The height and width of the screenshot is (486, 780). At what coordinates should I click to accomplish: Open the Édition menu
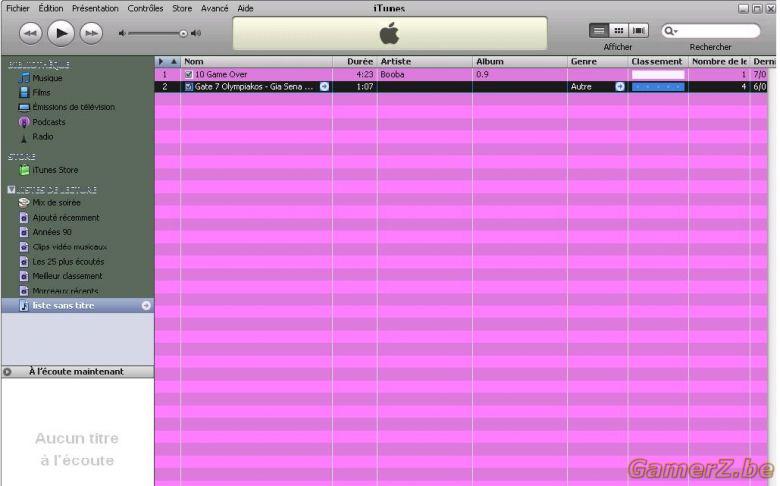click(x=51, y=8)
